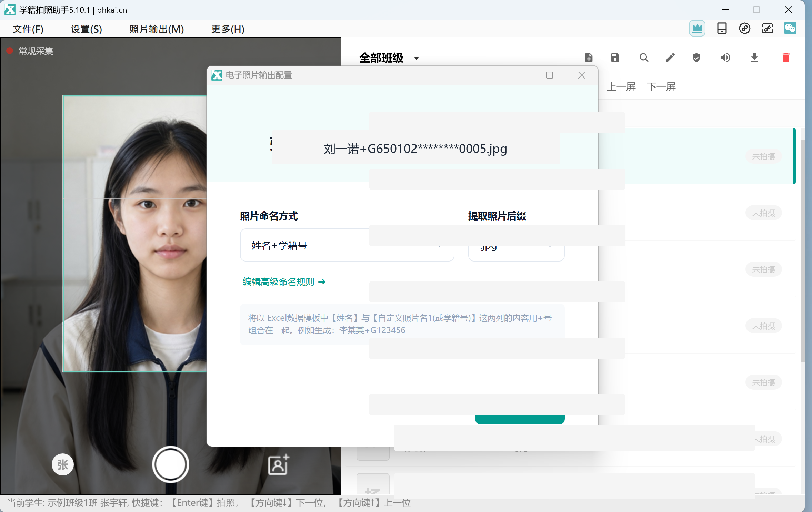Click the filename preview 刘一诺+G650102********0005.jpg
812x512 pixels.
(x=415, y=149)
